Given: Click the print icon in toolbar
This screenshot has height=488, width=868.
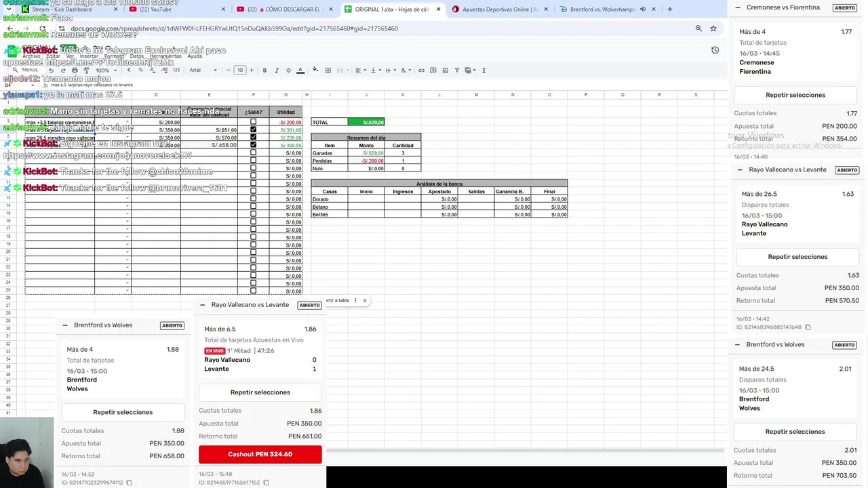Looking at the screenshot, I should 75,70.
